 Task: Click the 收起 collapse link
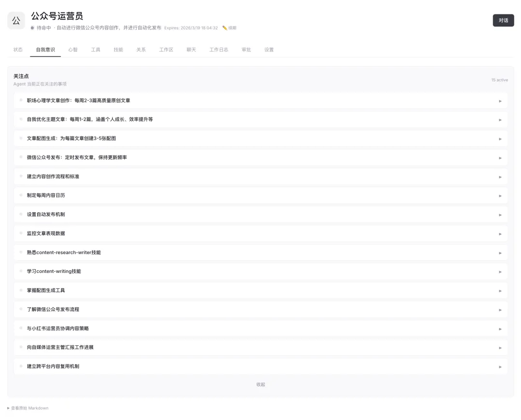pyautogui.click(x=260, y=384)
